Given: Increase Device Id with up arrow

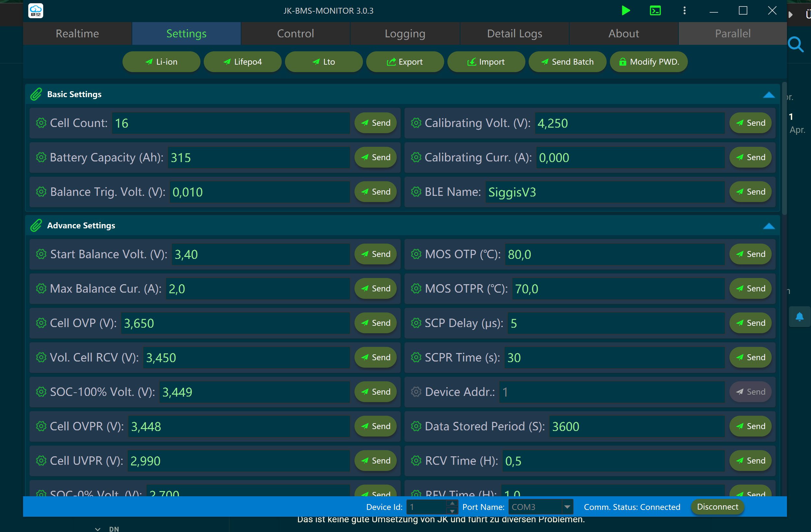Looking at the screenshot, I should (452, 503).
